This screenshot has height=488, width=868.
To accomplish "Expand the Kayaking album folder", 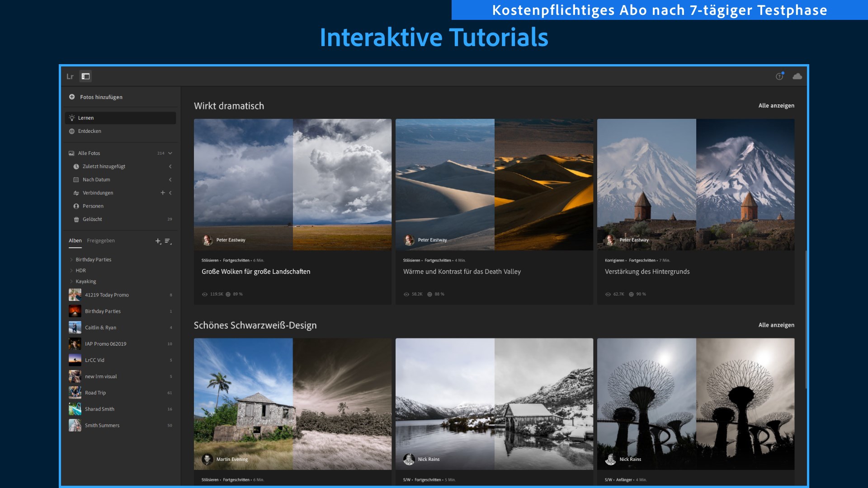I will pyautogui.click(x=71, y=282).
